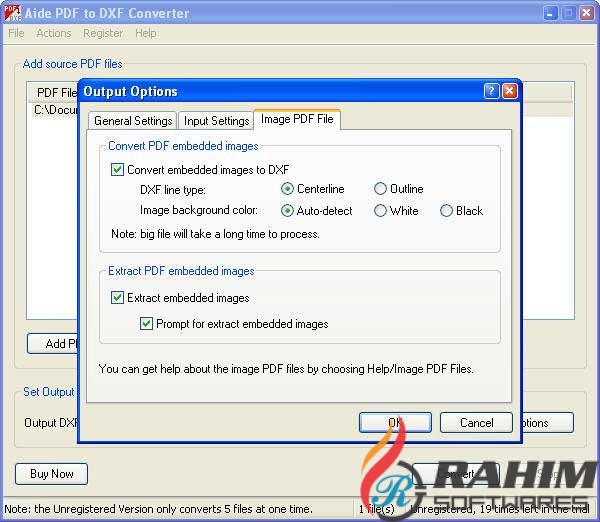Toggle Extract embedded images checkbox
The width and height of the screenshot is (600, 522).
tap(117, 298)
